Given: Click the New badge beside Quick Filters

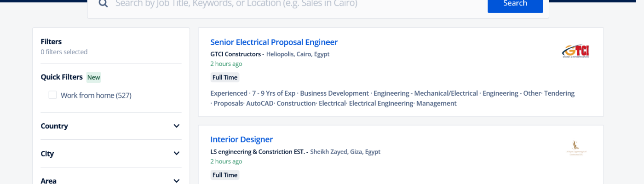Looking at the screenshot, I should [94, 77].
